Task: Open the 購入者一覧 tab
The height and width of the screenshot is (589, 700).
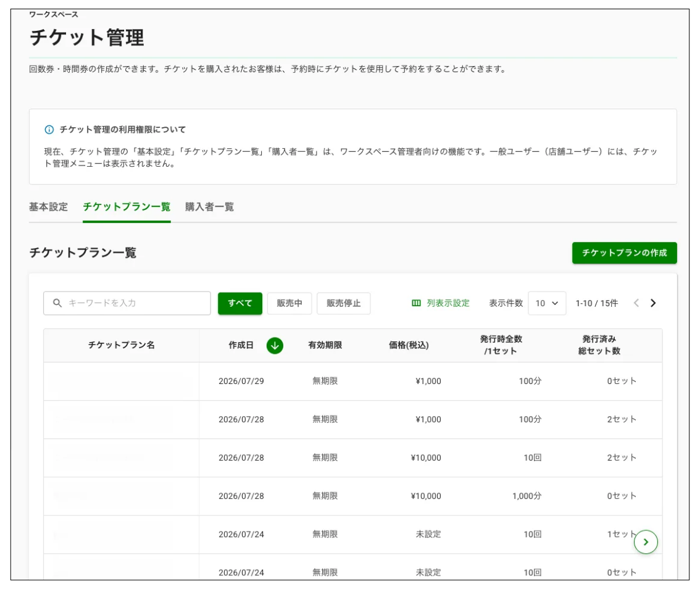Action: (209, 207)
